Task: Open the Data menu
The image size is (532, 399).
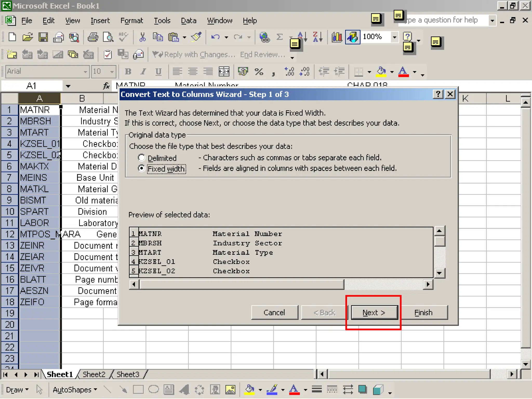Action: [188, 21]
